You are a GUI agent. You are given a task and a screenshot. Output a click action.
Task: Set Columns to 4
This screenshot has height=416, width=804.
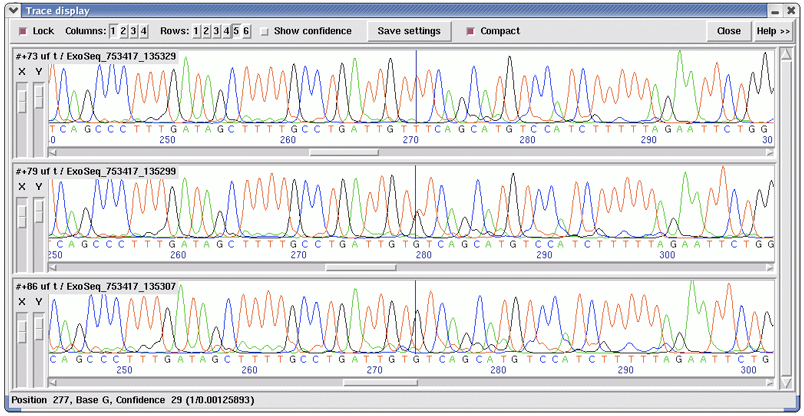click(x=144, y=31)
